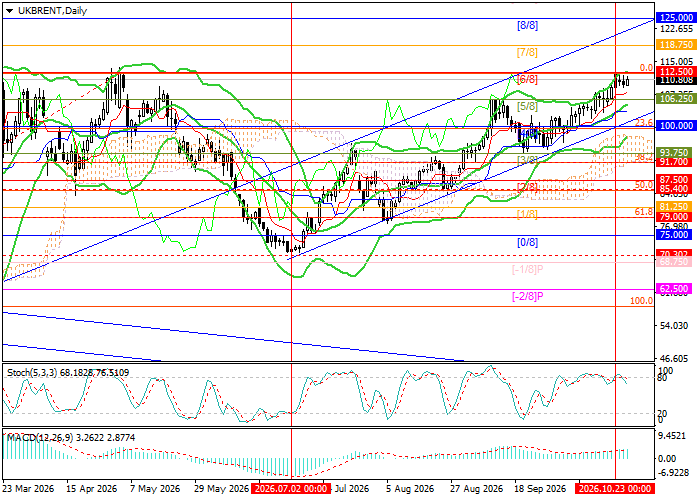Click the [8/8] Murrey level label
700x500 pixels.
(x=527, y=25)
